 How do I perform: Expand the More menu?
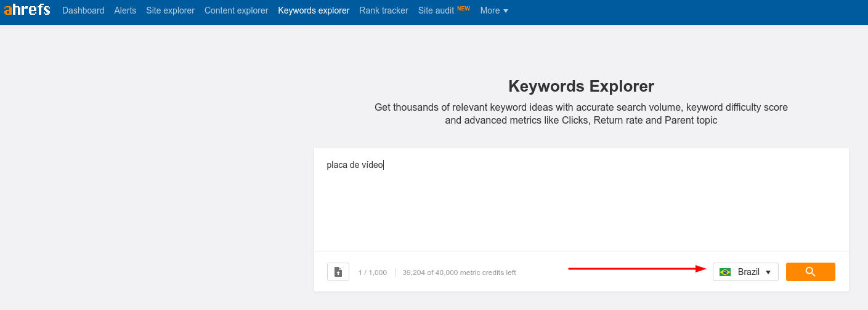(494, 10)
